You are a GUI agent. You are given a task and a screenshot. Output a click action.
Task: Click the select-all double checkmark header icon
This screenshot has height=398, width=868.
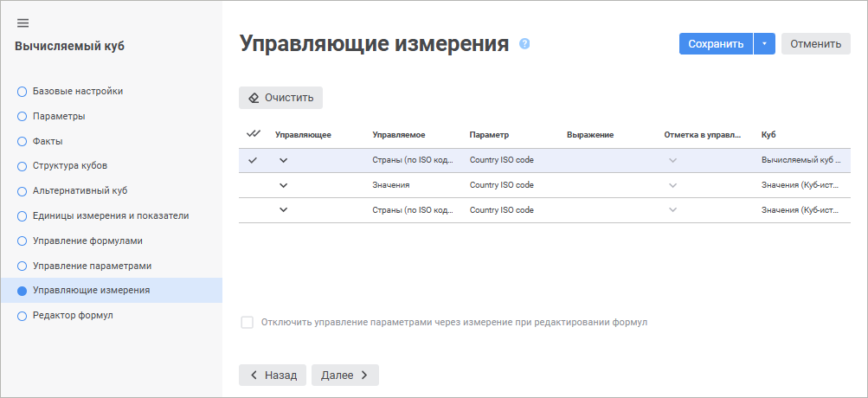tap(253, 134)
